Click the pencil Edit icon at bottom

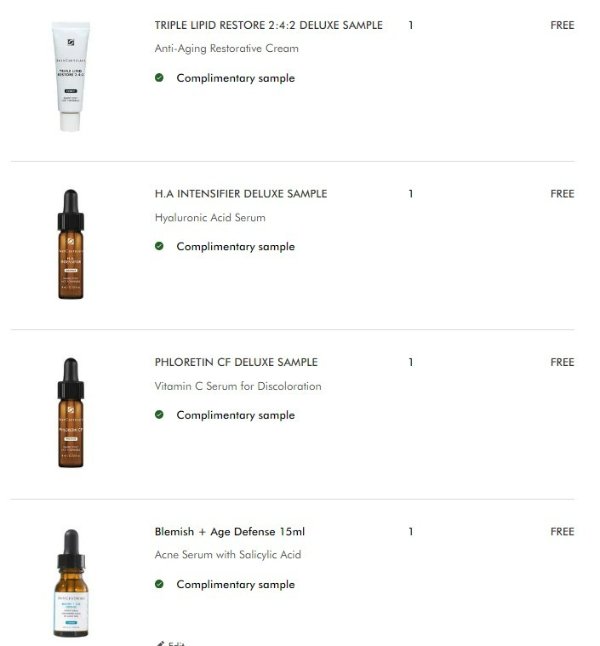tap(160, 643)
